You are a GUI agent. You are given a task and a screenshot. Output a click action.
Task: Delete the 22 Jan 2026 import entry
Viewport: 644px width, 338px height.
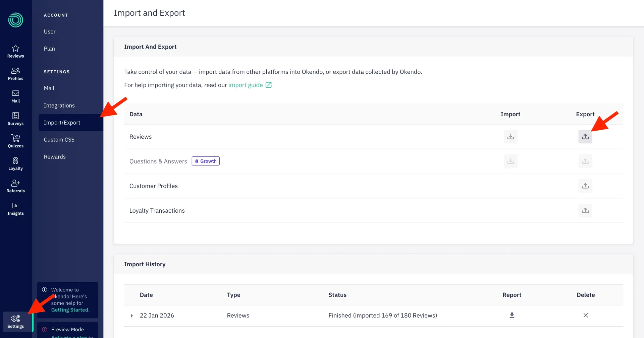tap(586, 315)
